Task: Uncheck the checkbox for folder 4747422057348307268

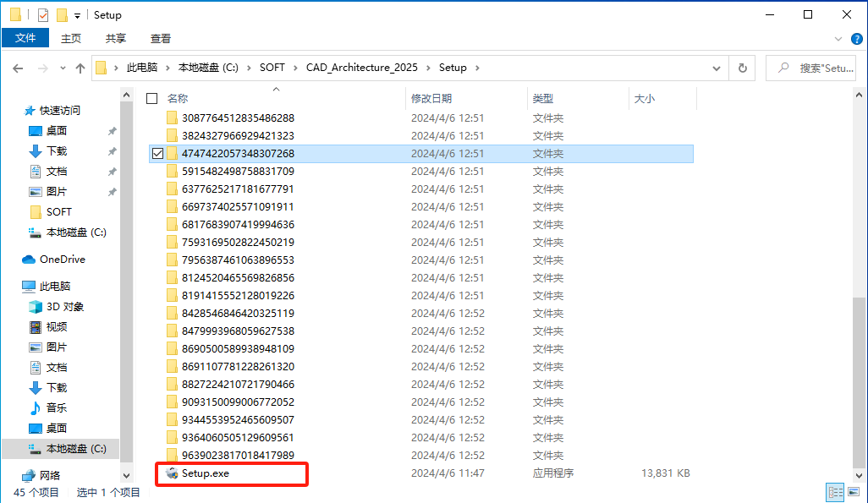Action: click(157, 153)
